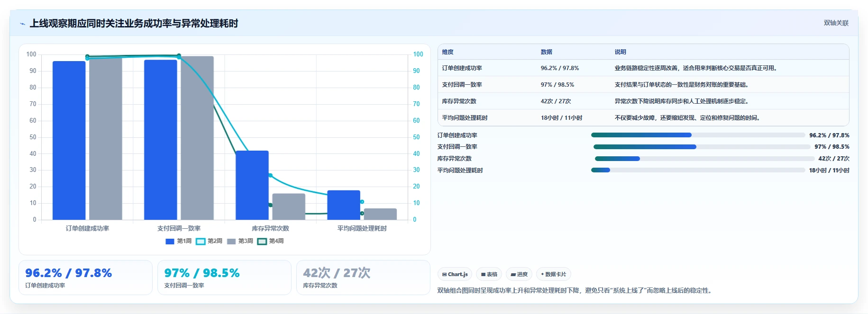Click the 说明 table column header

(620, 52)
